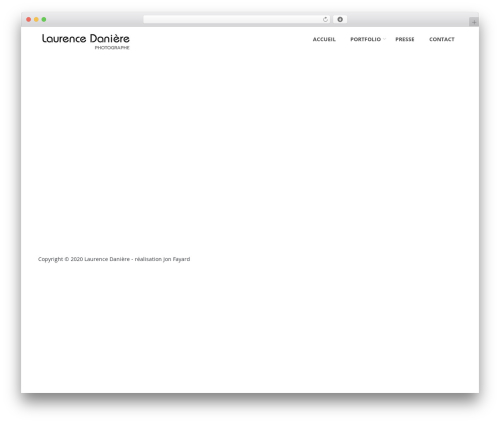Screen dimensions: 500x423
Task: Go to the Presse page
Action: point(405,39)
